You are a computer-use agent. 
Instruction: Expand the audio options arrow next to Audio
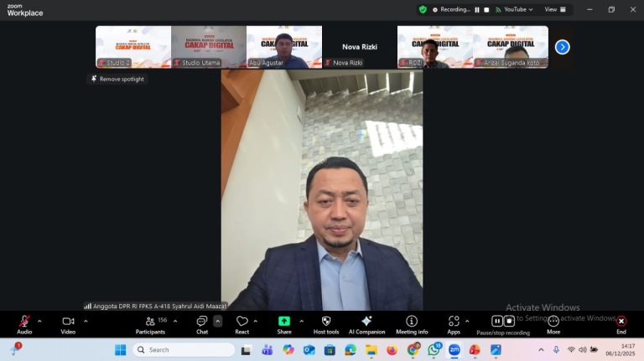pos(39,321)
